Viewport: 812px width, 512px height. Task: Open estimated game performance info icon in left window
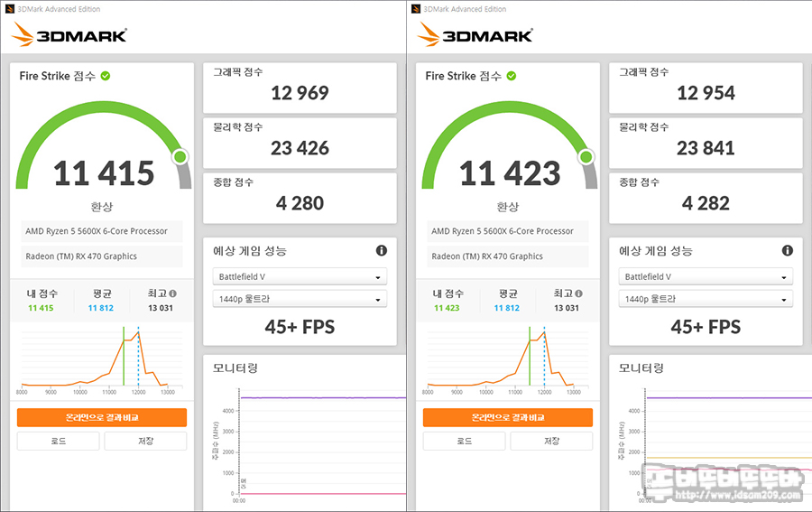pyautogui.click(x=382, y=251)
